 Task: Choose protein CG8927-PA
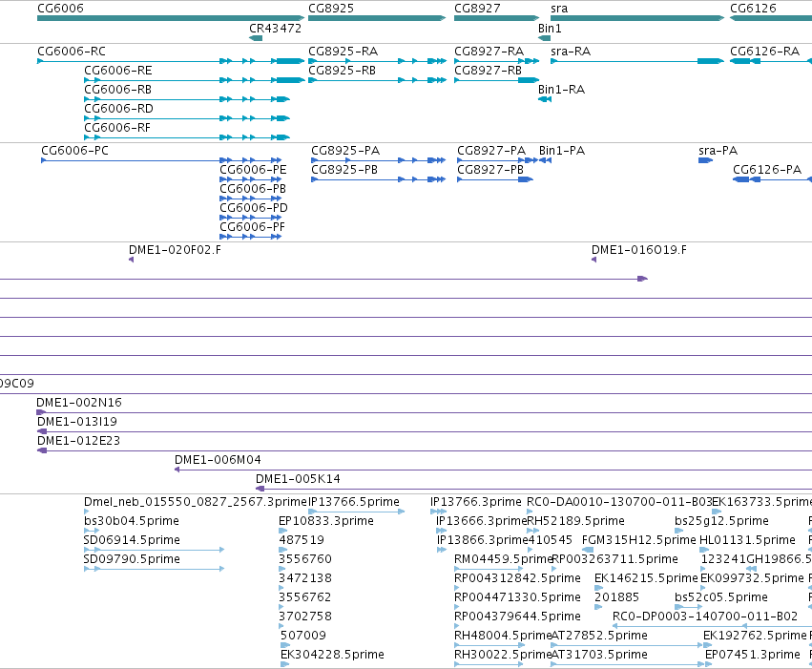(498, 160)
